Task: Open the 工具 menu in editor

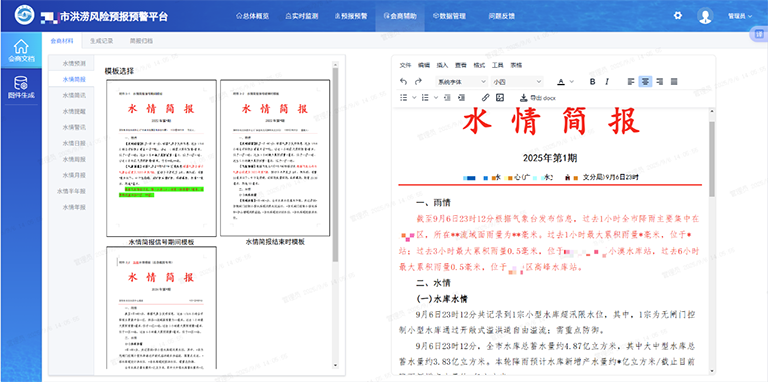Action: (x=498, y=65)
